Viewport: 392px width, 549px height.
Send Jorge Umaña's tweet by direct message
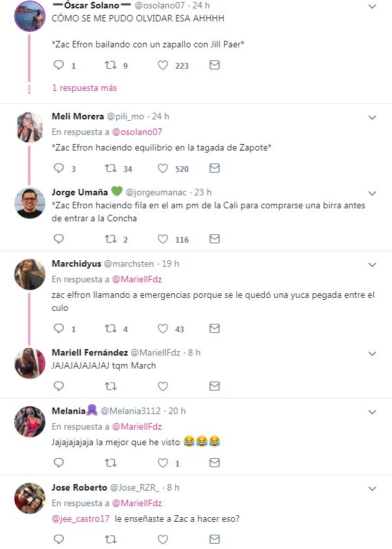214,239
